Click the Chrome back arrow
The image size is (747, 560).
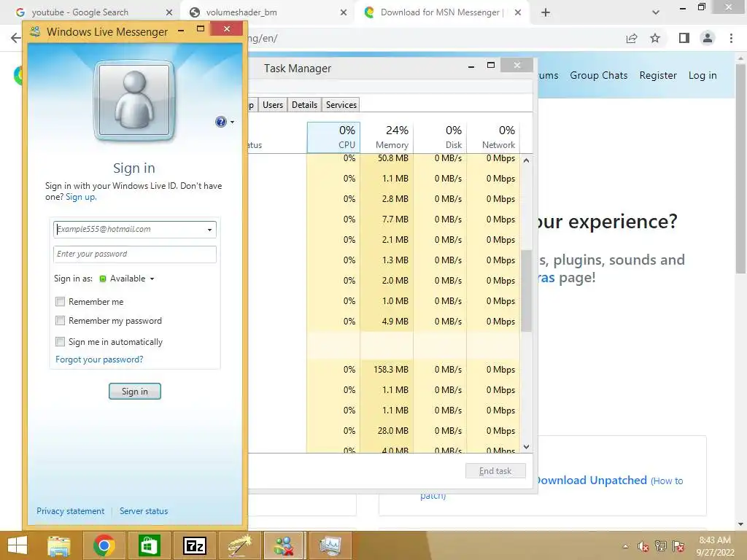(15, 38)
